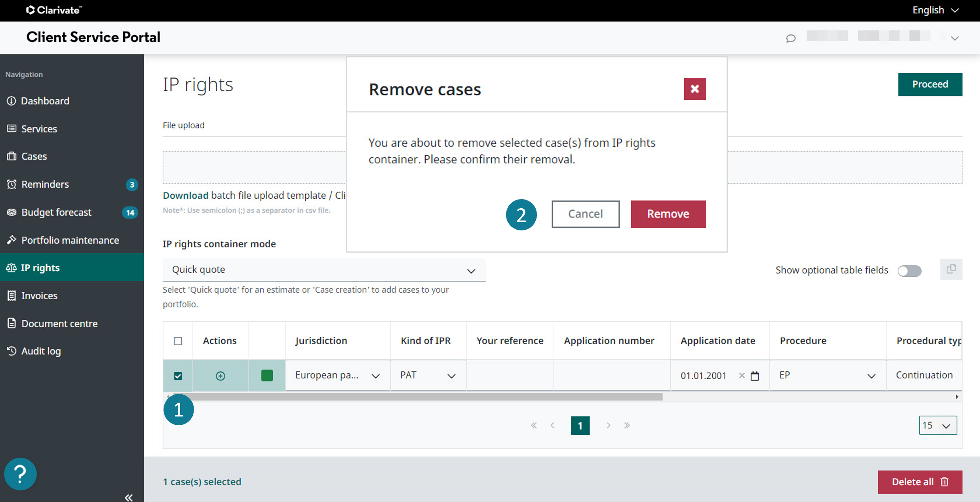Click the Clarivate logo
This screenshot has width=980, height=502.
point(54,10)
